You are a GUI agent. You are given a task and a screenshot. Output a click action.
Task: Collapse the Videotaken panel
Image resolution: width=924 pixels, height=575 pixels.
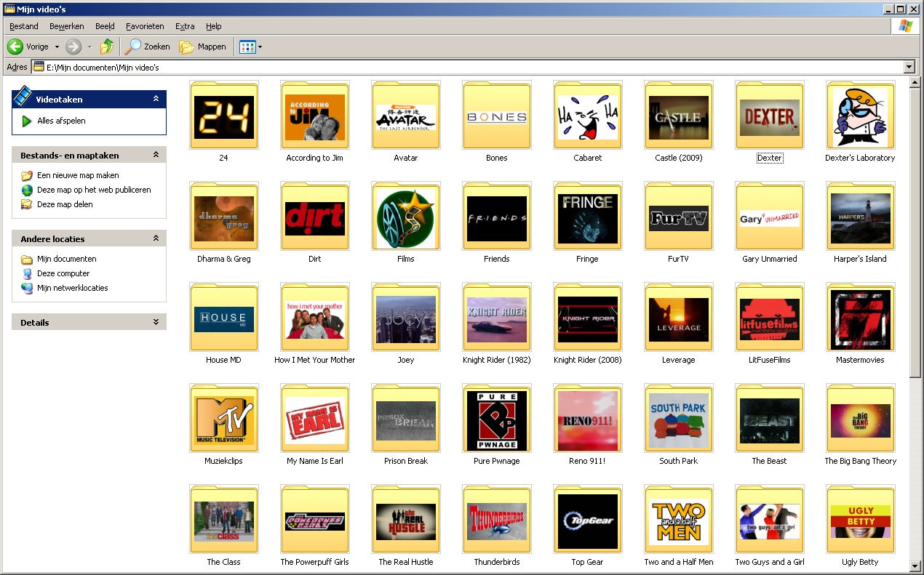coord(156,99)
